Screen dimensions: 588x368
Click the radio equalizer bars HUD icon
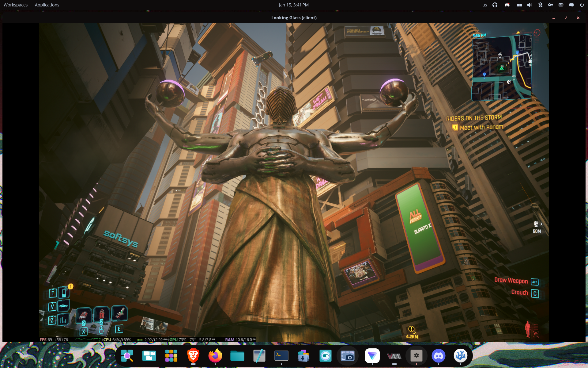[x=63, y=320]
